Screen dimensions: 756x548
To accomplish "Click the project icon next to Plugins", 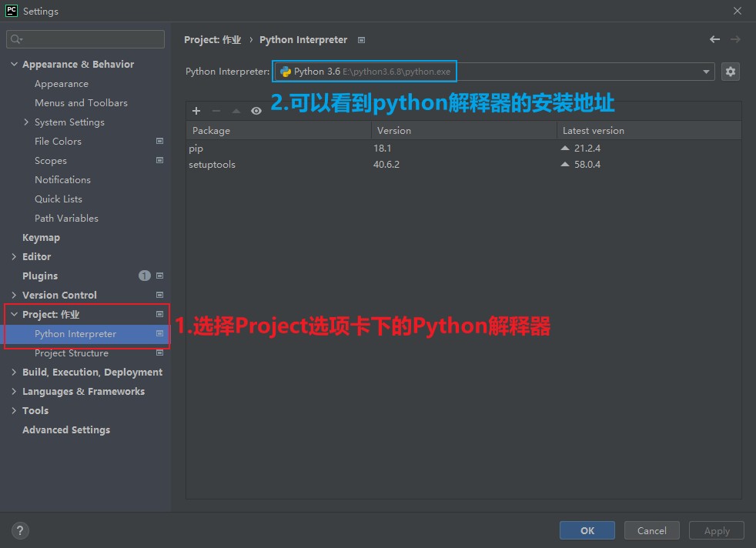I will tap(159, 276).
